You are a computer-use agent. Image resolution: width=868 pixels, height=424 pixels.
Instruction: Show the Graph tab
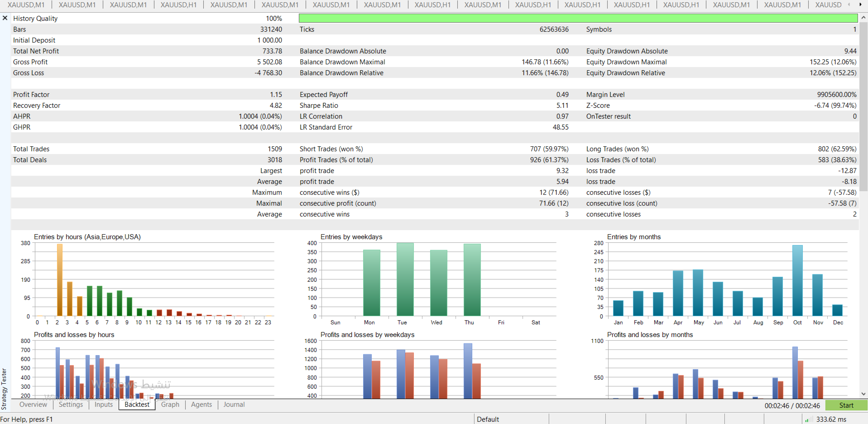click(x=170, y=405)
